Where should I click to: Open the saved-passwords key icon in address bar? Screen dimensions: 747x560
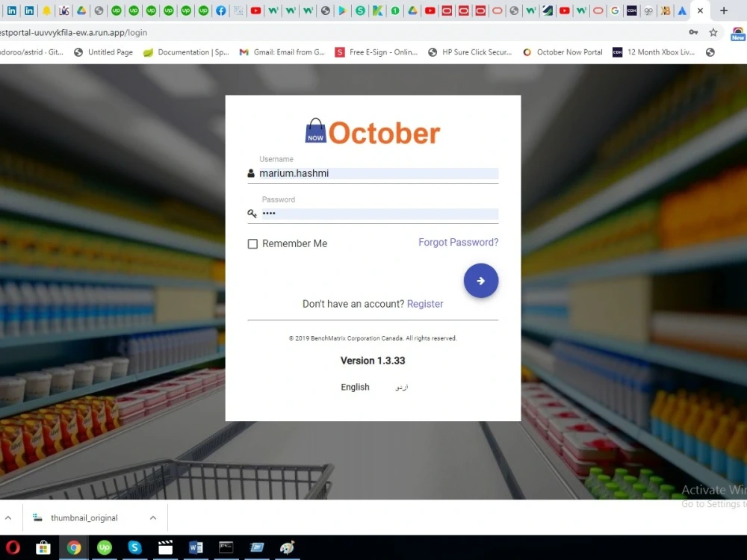coord(693,32)
